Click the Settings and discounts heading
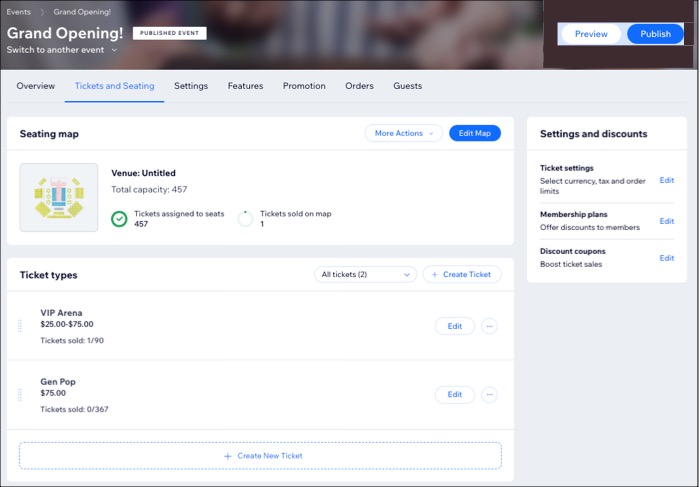Image resolution: width=700 pixels, height=487 pixels. click(x=594, y=134)
